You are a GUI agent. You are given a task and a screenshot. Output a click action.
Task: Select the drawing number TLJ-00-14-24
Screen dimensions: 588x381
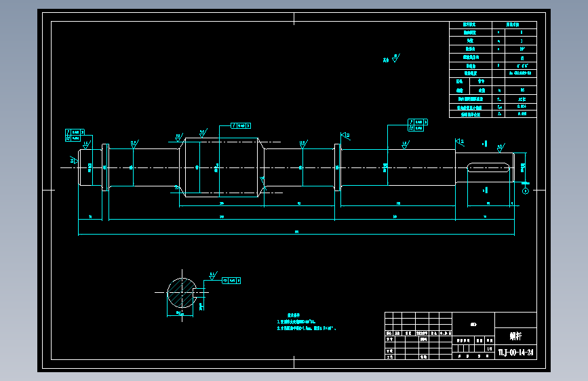515,353
